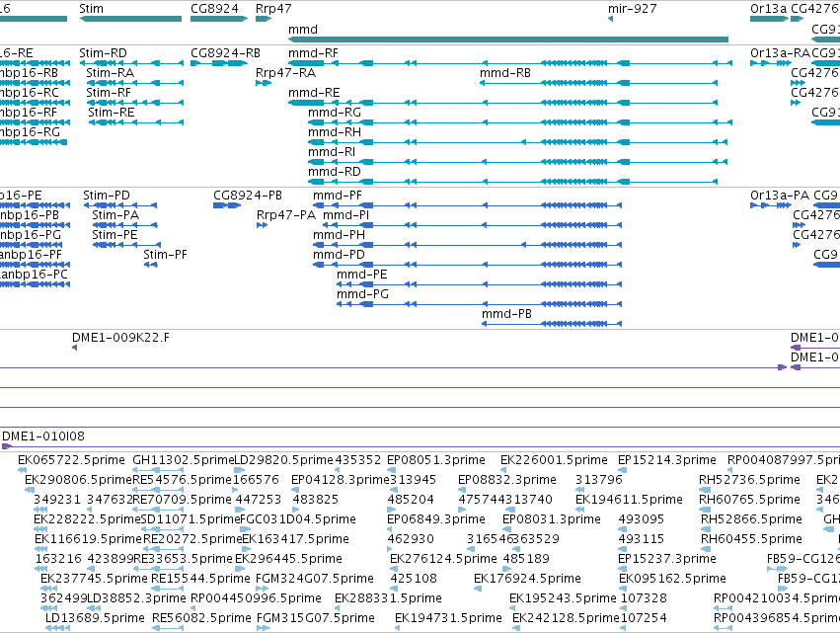Select transcript mmd-RG label
The image size is (840, 633).
(335, 113)
